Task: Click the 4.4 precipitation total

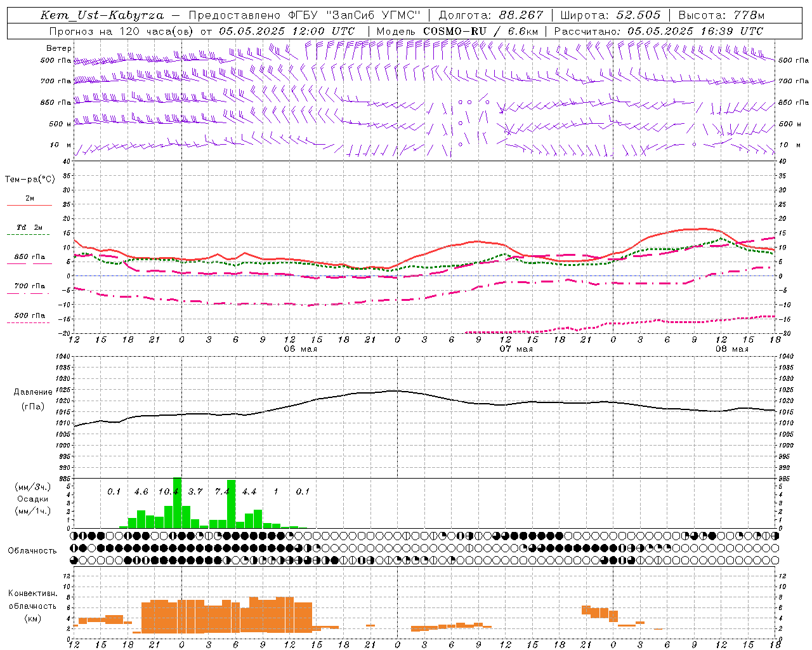Action: (249, 492)
